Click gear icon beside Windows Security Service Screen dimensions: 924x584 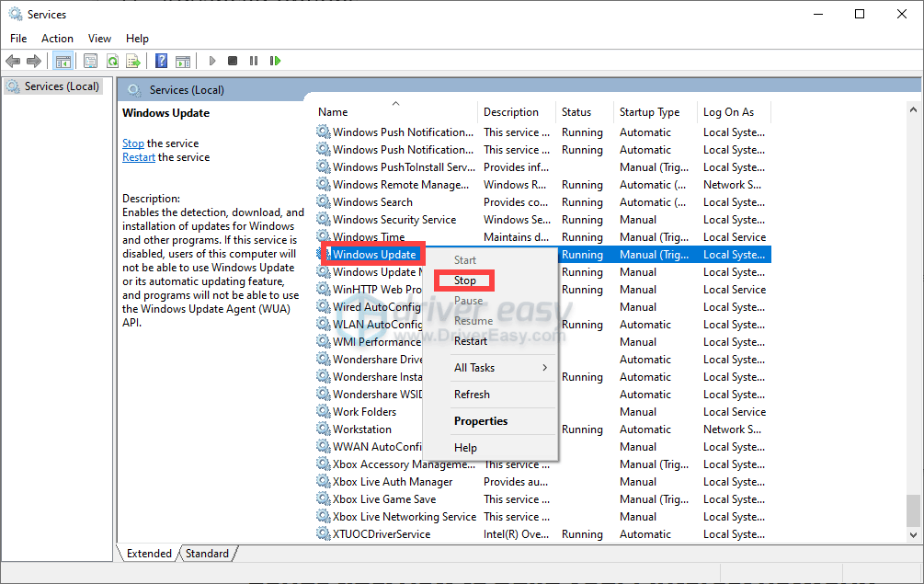click(323, 219)
